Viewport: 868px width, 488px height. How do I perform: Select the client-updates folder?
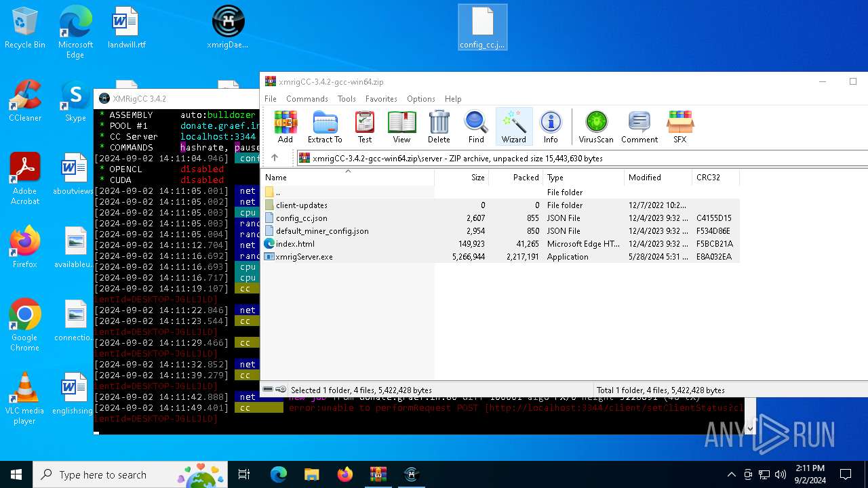coord(500,205)
